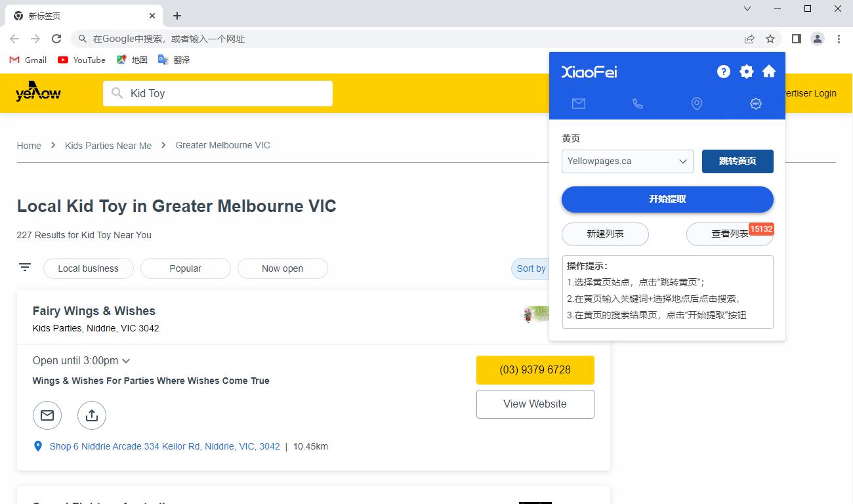
Task: Click the email icon under Fairy Wings & Wishes
Action: point(47,415)
